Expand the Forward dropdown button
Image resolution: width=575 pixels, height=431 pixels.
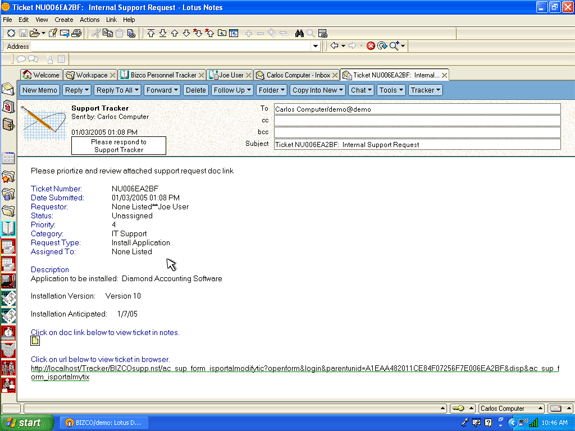(162, 90)
